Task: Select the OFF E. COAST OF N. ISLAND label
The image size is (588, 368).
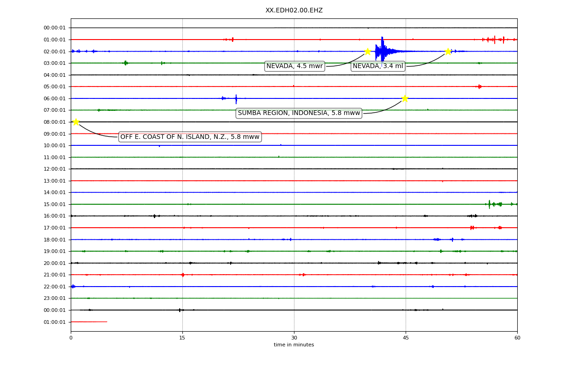Action: click(x=190, y=137)
